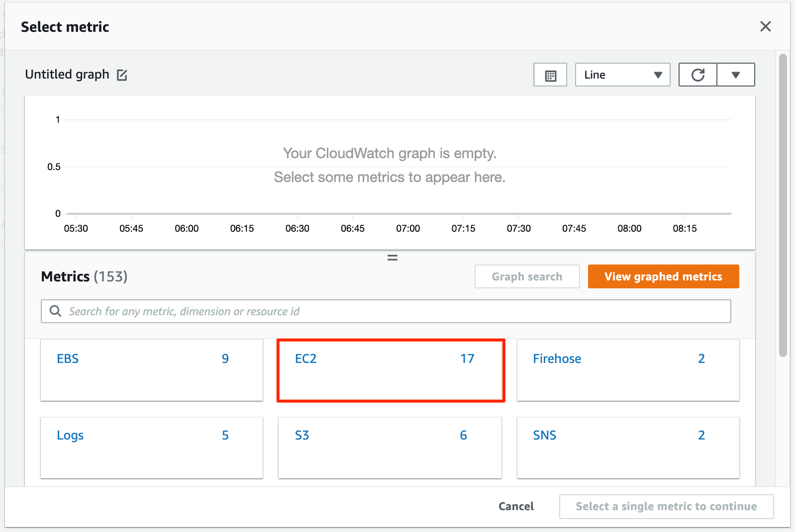
Task: Open the Line graph type dropdown
Action: point(623,75)
